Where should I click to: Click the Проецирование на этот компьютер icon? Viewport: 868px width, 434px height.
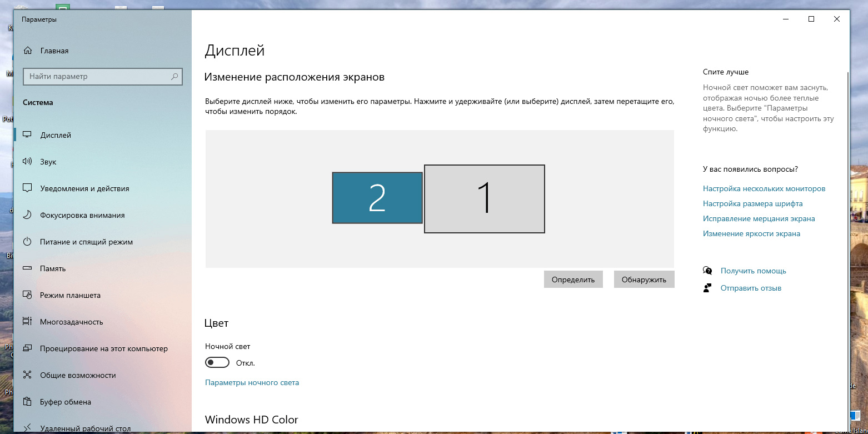27,348
